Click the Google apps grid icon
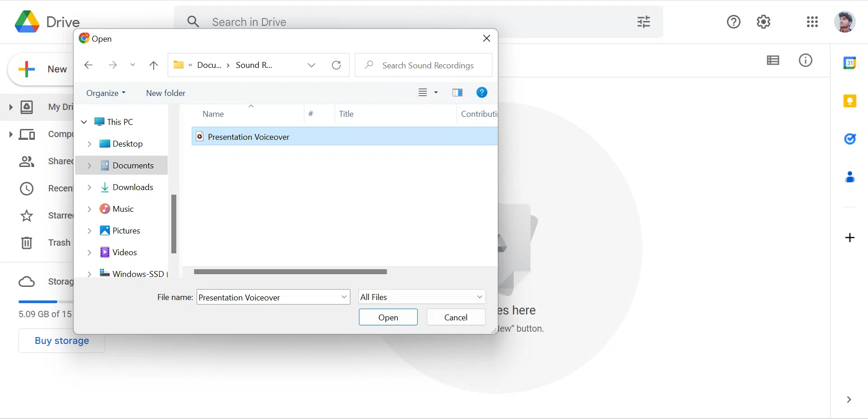 pos(812,22)
